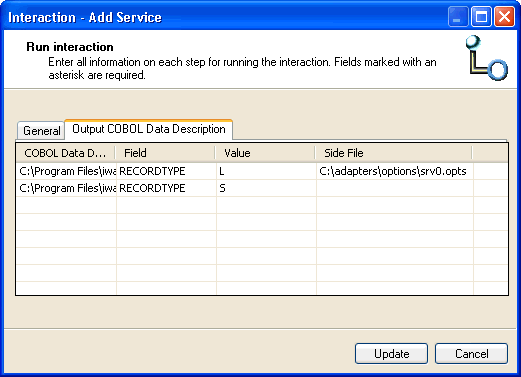Select the Value cell containing L

point(267,171)
